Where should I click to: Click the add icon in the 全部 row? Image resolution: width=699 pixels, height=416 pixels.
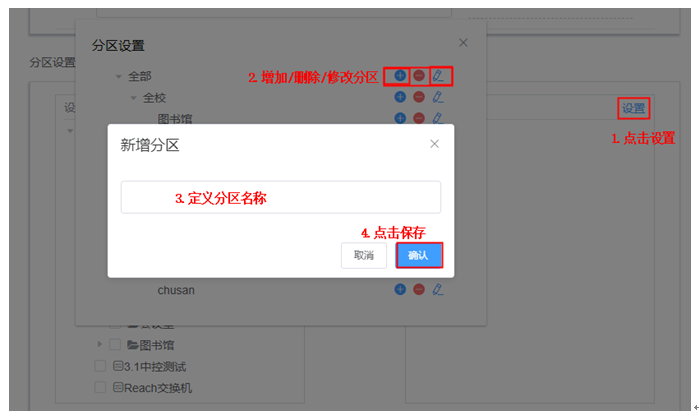point(400,76)
